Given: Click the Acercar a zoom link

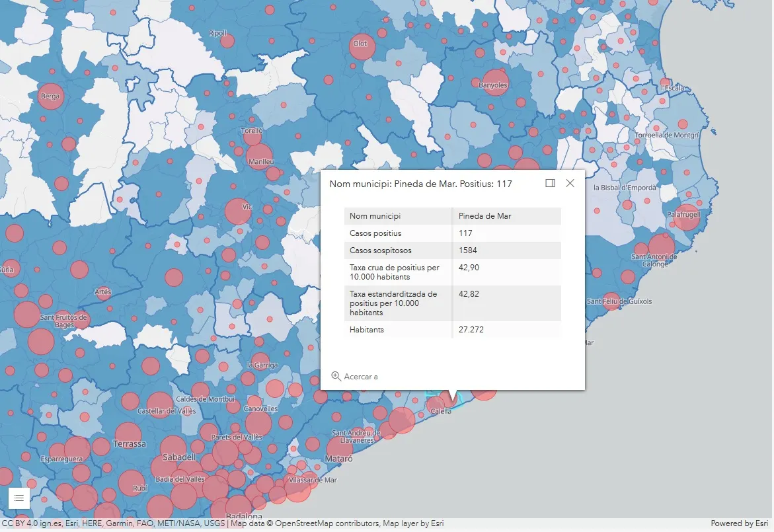Looking at the screenshot, I should pos(355,377).
